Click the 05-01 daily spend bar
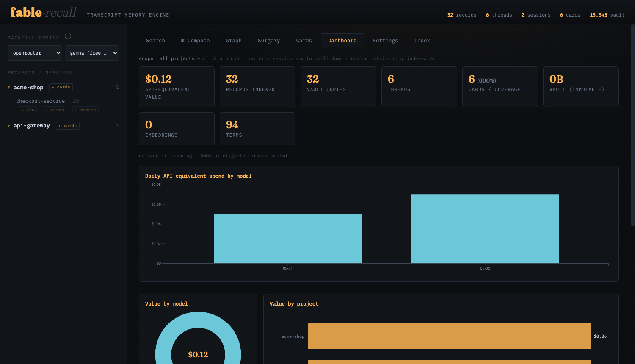Screen dimensions: 635x364 pyautogui.click(x=288, y=239)
